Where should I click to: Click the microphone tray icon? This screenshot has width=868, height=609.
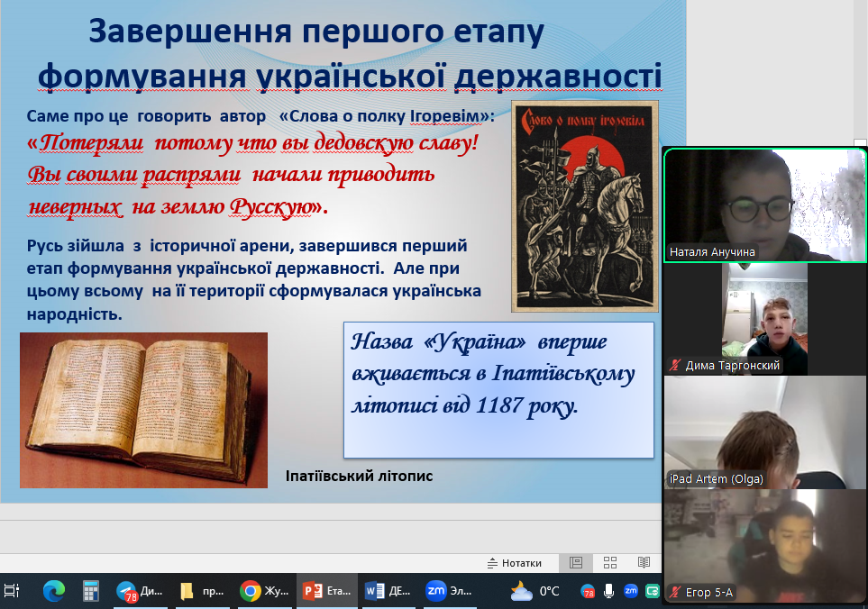tap(609, 591)
